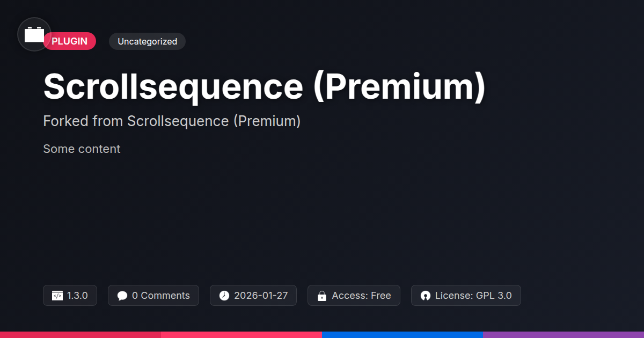Image resolution: width=644 pixels, height=338 pixels.
Task: Open the 0 Comments badge
Action: coord(153,296)
